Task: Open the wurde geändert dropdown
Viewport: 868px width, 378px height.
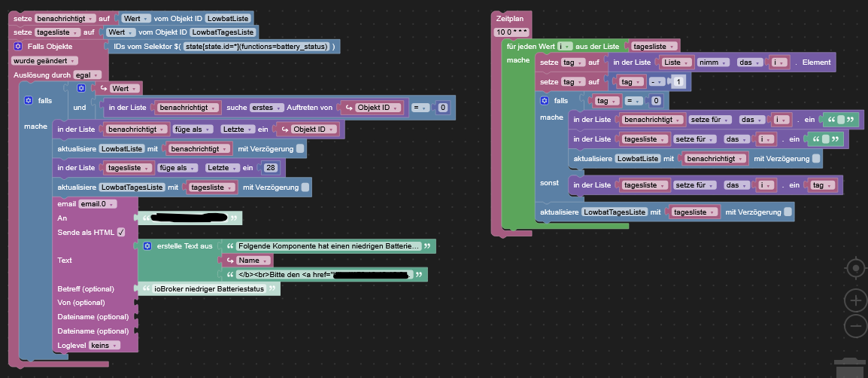Action: coord(44,60)
